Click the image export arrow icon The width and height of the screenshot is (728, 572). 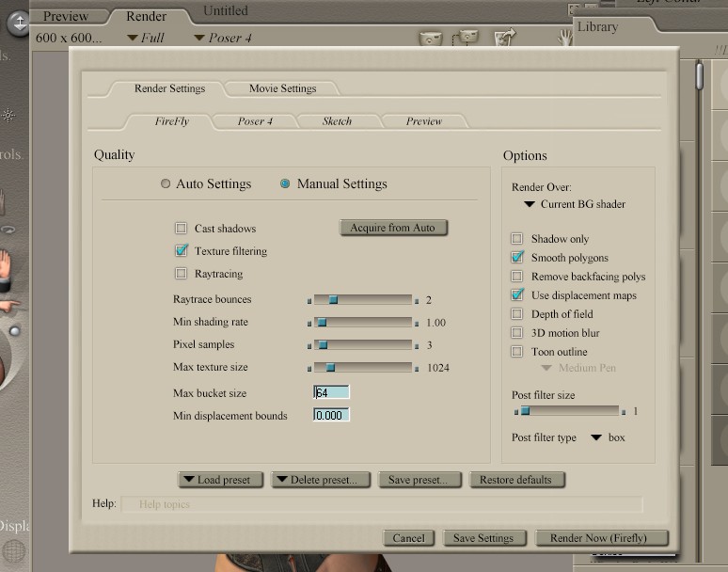tap(505, 37)
